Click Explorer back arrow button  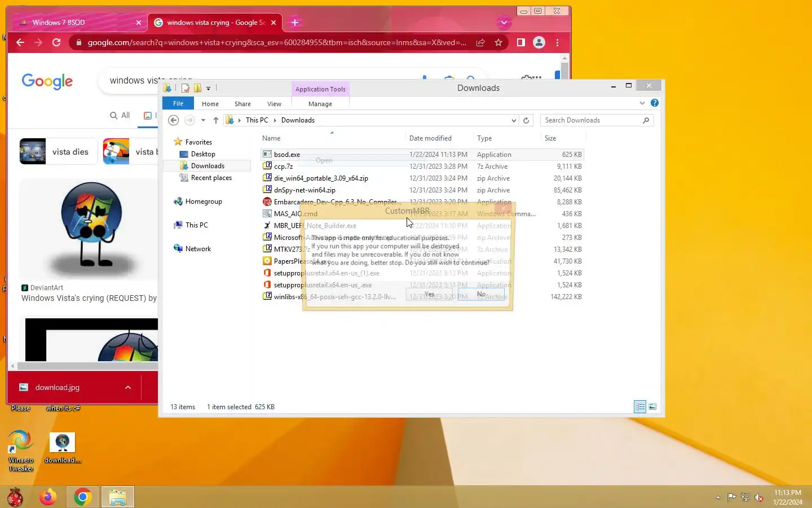174,120
